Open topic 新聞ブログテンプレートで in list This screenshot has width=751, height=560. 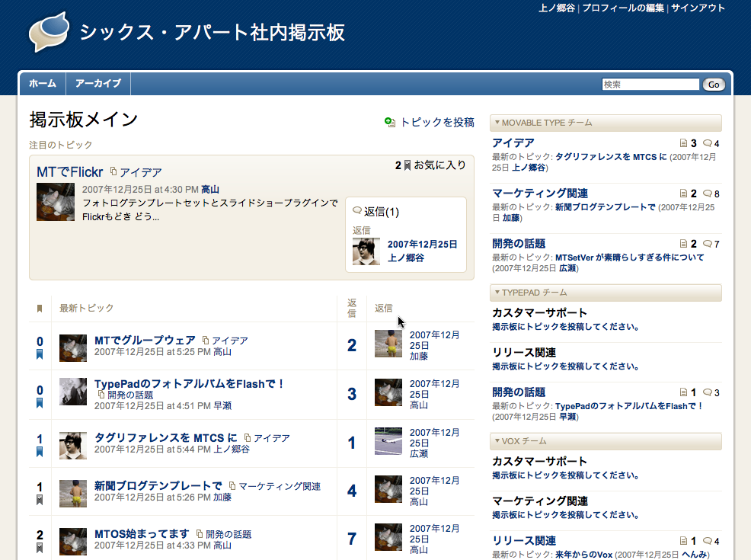[158, 486]
